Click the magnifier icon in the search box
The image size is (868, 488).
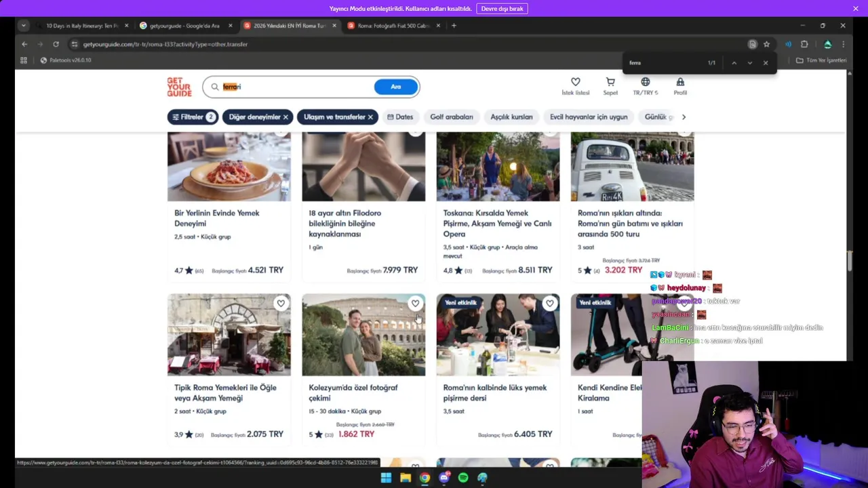point(214,87)
